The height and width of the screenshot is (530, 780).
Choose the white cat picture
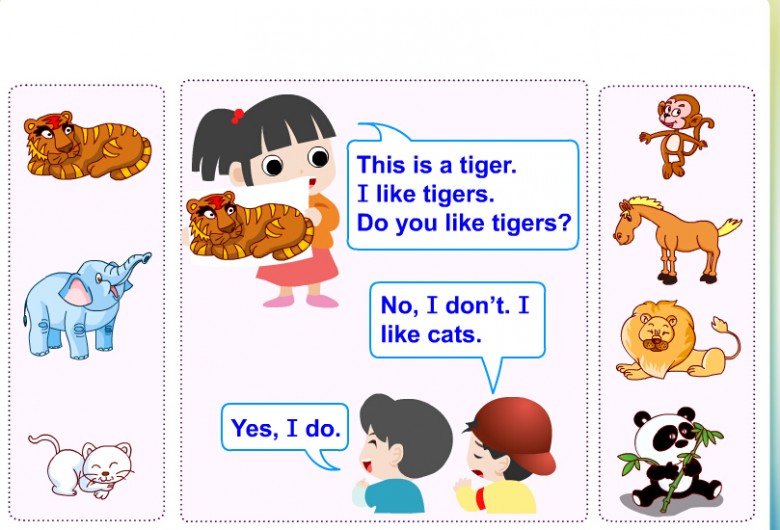(x=81, y=466)
